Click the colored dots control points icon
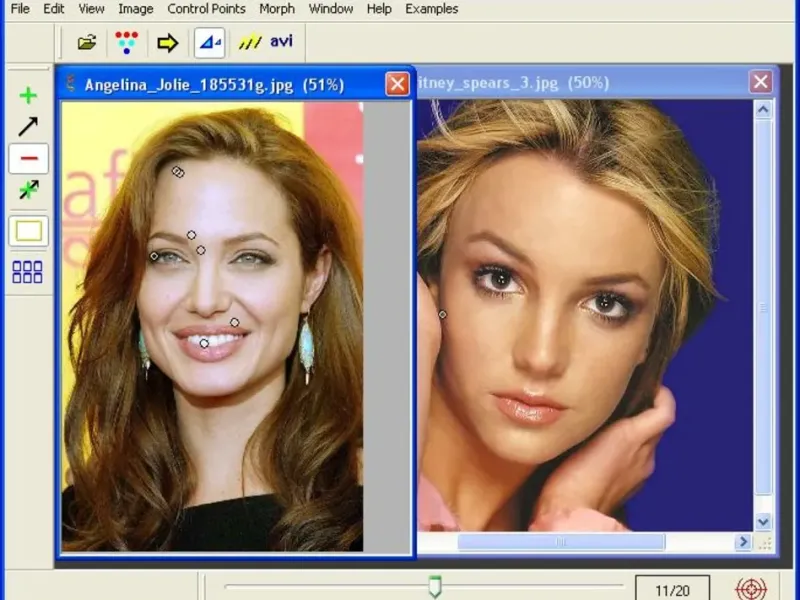The height and width of the screenshot is (600, 800). pos(127,42)
